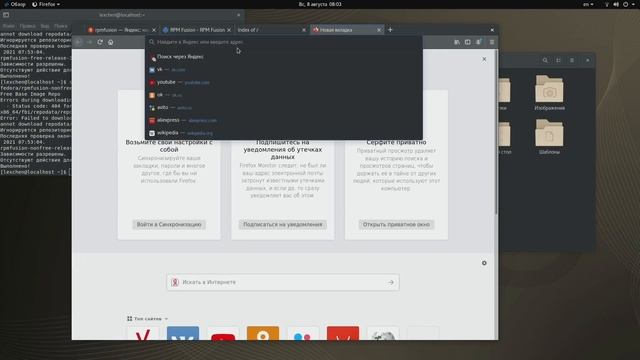Open new tab page settings gear
The width and height of the screenshot is (640, 360).
pos(484,263)
